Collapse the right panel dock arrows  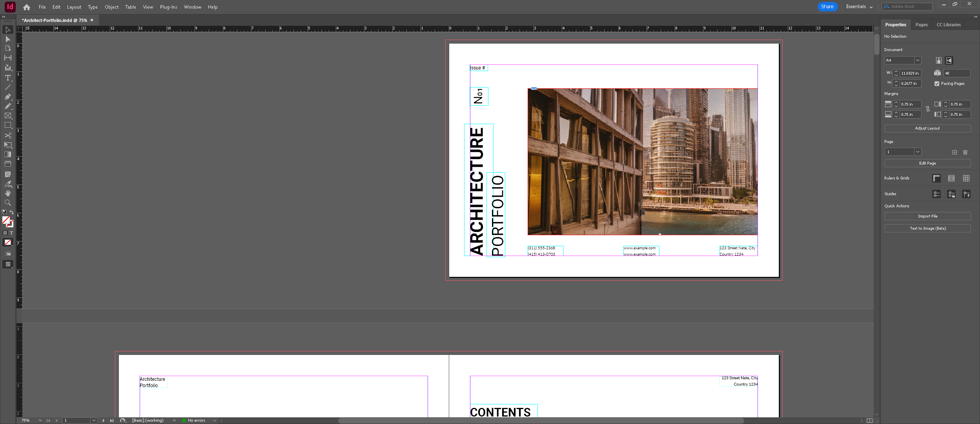(976, 17)
